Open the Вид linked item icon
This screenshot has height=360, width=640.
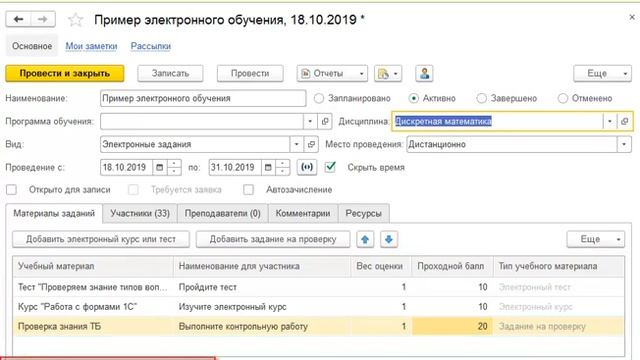311,144
